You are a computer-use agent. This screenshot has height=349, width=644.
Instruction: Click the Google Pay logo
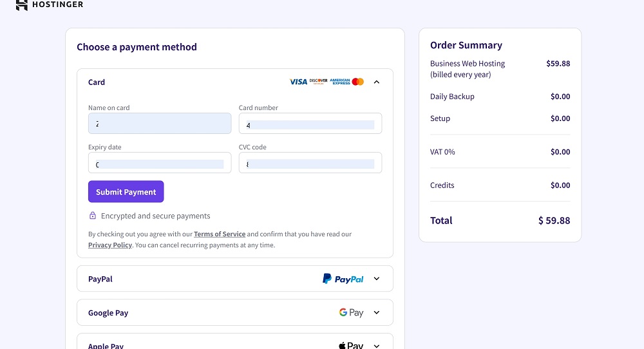pos(351,312)
